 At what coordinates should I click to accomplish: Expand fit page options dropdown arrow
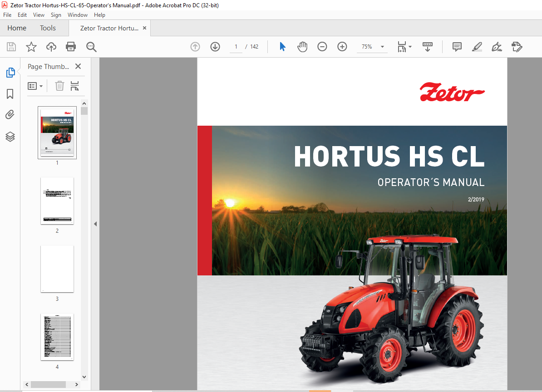point(410,47)
